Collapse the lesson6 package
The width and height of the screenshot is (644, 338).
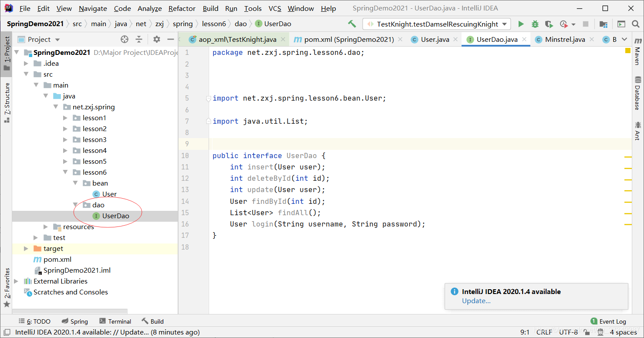(65, 172)
